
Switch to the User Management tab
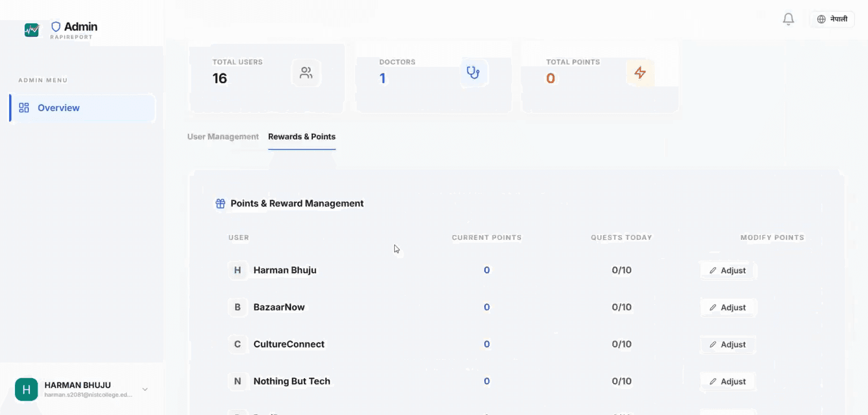click(223, 137)
